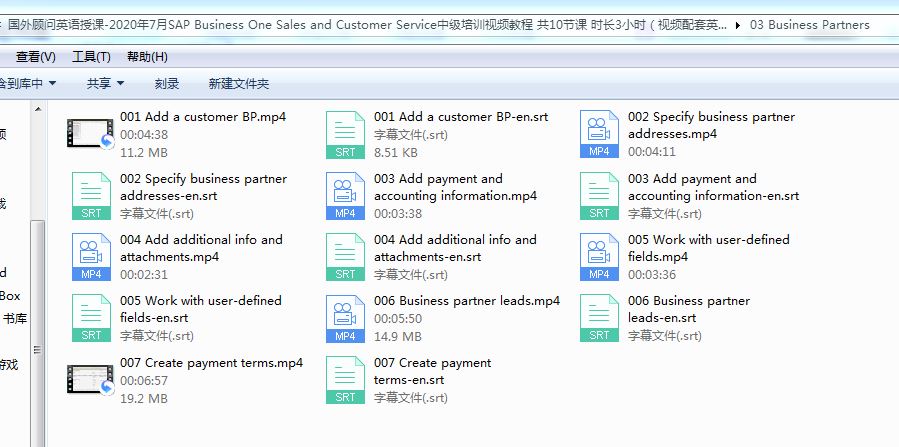Viewport: 899px width, 447px height.
Task: Click the navigation pane scroll up arrow
Action: pos(38,109)
